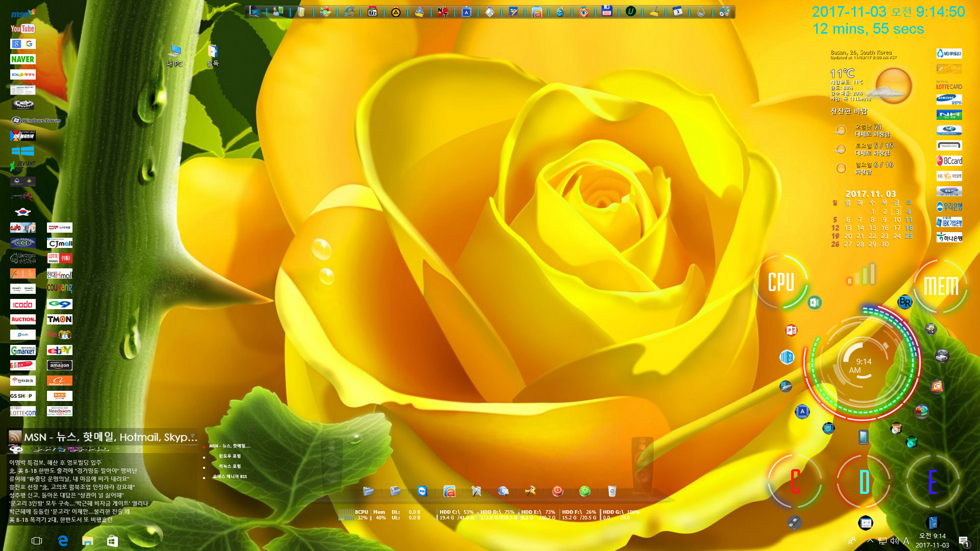This screenshot has width=980, height=551.
Task: Open the BCcard shortcut
Action: coord(949,161)
